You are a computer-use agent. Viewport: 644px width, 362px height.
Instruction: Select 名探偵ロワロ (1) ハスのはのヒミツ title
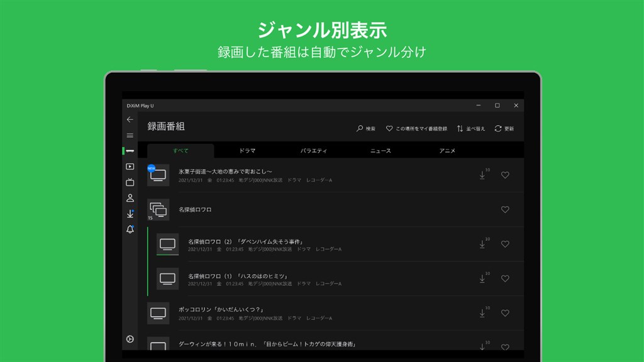click(x=238, y=276)
